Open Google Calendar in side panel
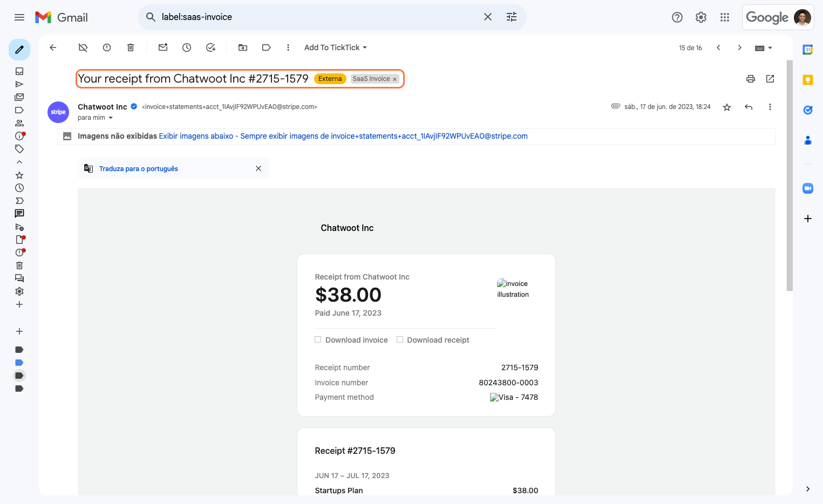823x504 pixels. [808, 50]
